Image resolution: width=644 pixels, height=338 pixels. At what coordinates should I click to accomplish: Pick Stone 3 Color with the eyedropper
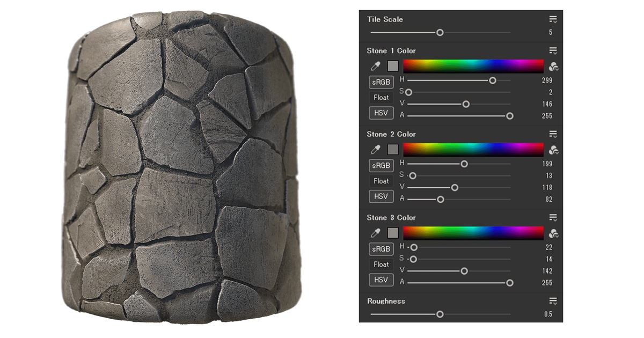click(x=376, y=233)
